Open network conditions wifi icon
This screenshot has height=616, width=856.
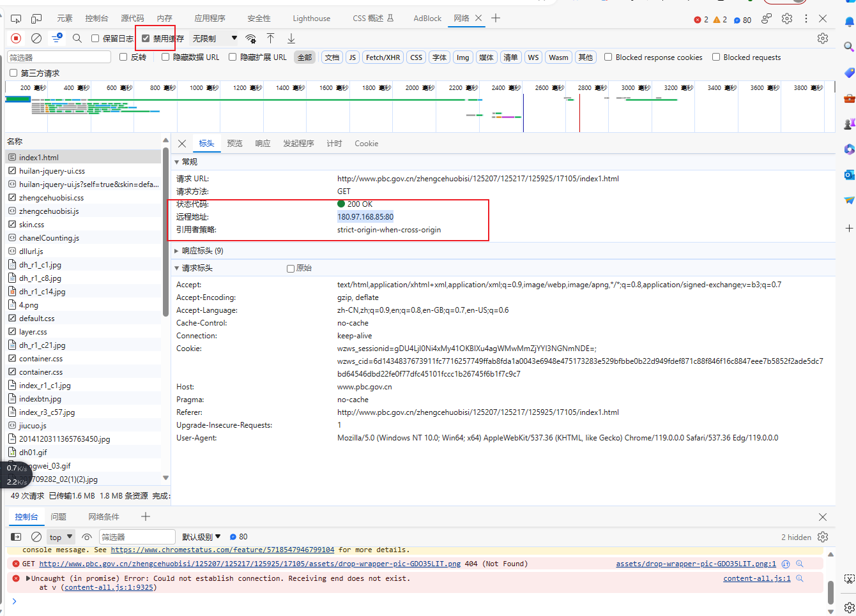tap(251, 38)
